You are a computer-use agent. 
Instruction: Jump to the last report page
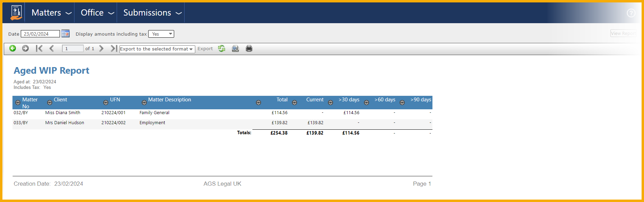114,48
